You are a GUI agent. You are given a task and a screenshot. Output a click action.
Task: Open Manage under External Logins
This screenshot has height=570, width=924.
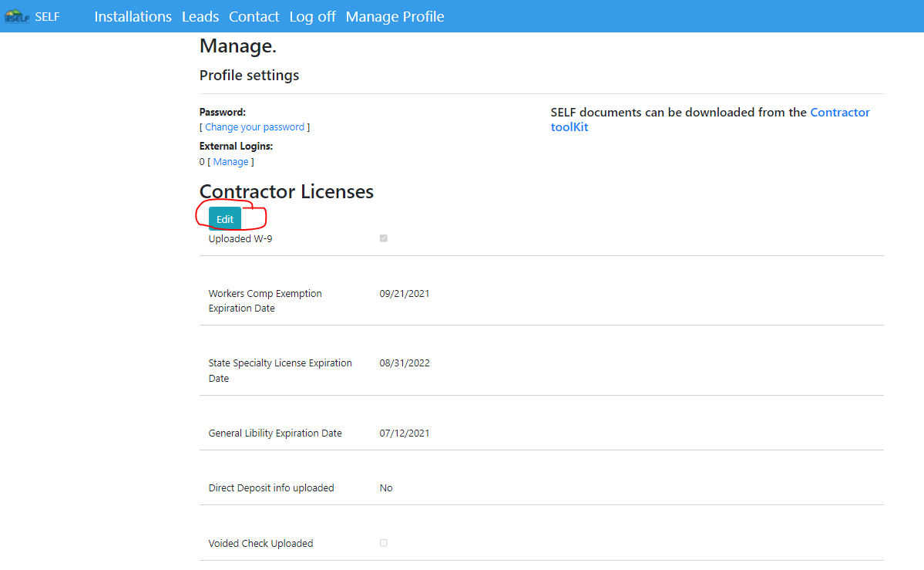pyautogui.click(x=230, y=161)
